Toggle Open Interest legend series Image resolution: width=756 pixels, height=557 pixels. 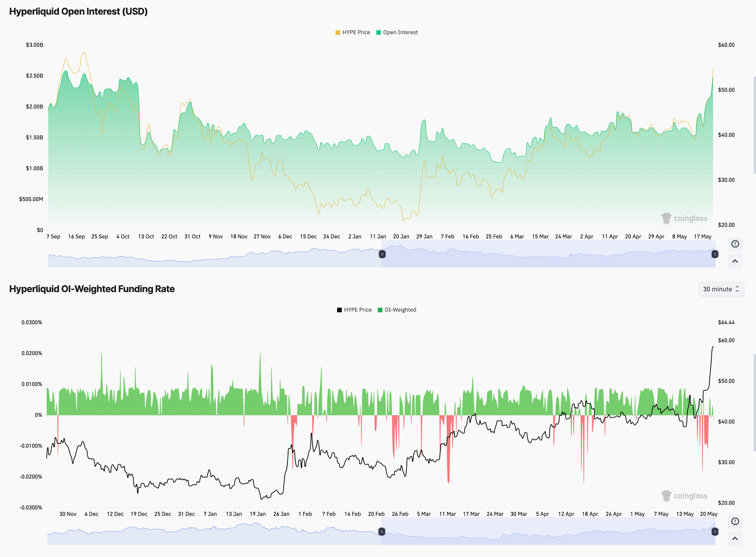tap(397, 32)
